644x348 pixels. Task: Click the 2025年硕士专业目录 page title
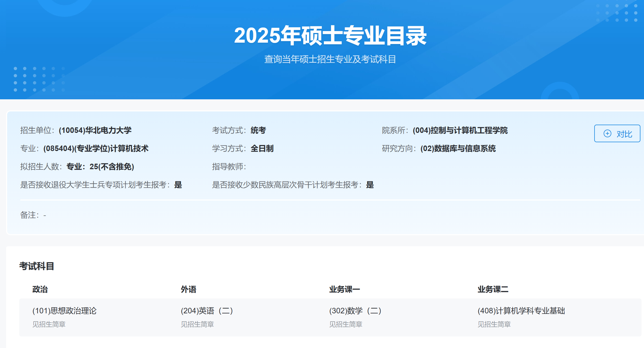[x=330, y=36]
